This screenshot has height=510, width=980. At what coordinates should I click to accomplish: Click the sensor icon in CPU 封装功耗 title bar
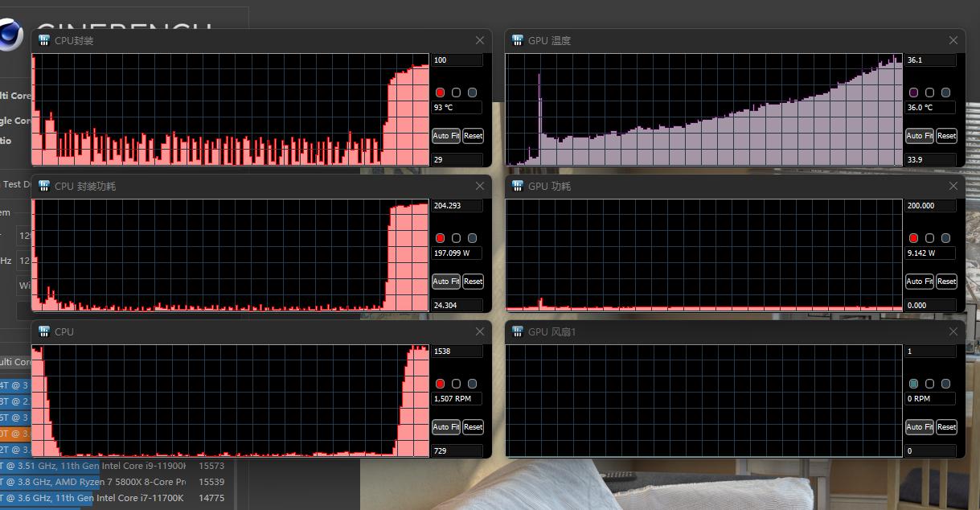[x=44, y=186]
